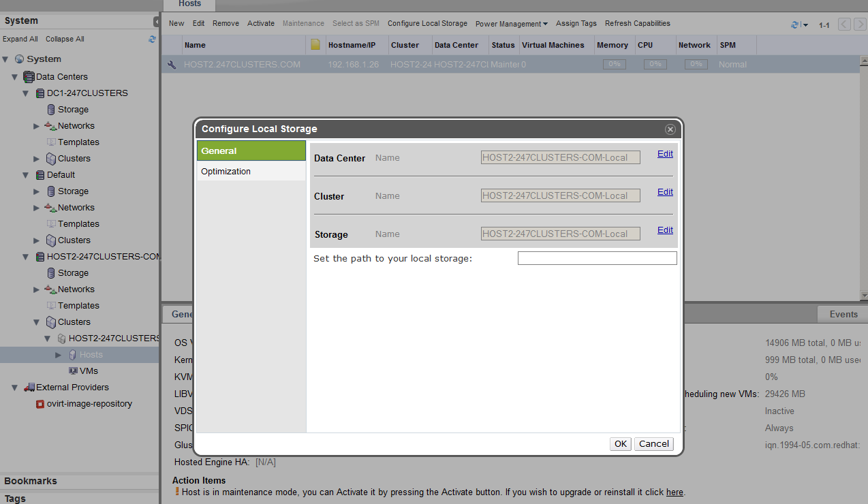
Task: Click the refresh icon above hosts table
Action: tap(795, 25)
